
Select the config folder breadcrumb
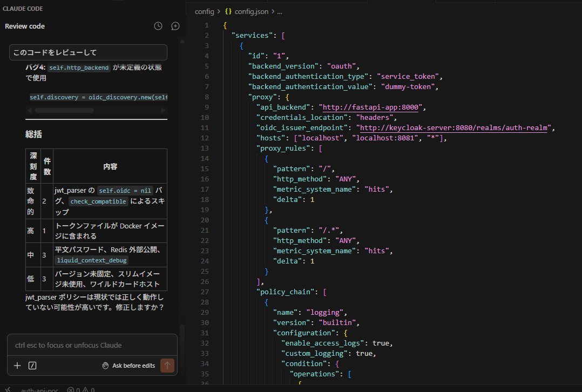(x=205, y=11)
